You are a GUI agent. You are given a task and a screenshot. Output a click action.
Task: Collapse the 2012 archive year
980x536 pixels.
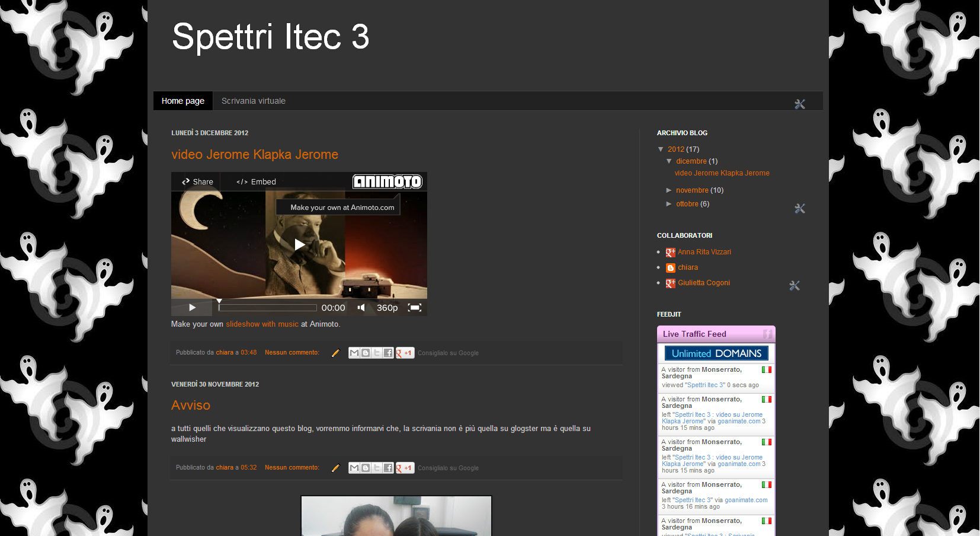pyautogui.click(x=661, y=149)
